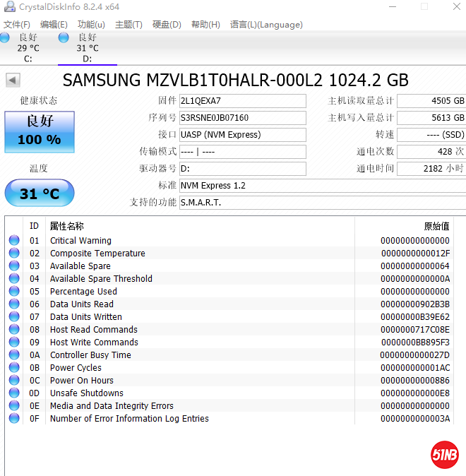
Task: Open the 主题(T) theme menu
Action: coord(128,25)
